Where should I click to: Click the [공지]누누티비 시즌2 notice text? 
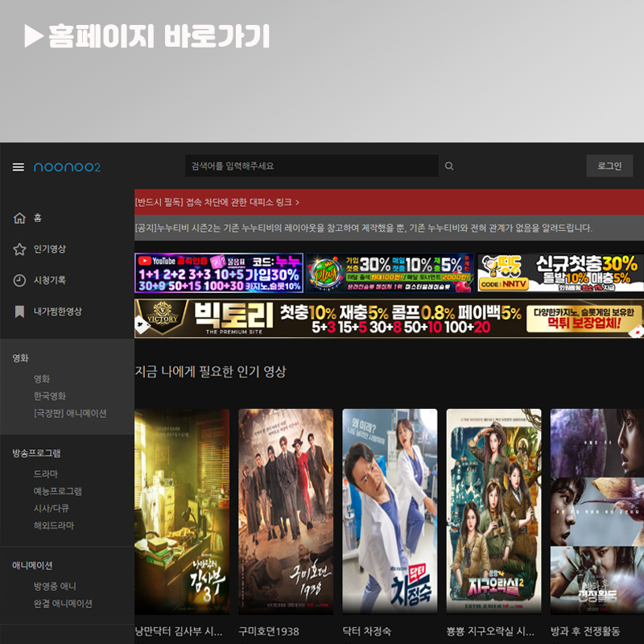364,228
